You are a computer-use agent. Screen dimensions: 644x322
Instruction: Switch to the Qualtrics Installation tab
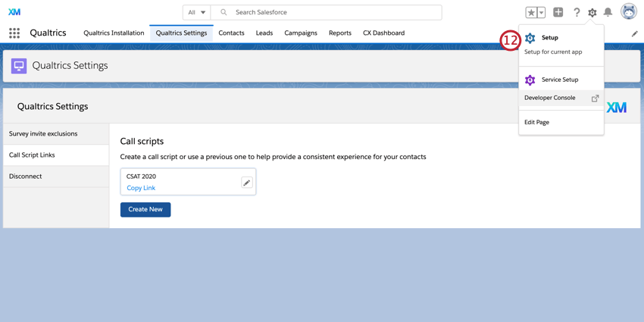click(114, 33)
